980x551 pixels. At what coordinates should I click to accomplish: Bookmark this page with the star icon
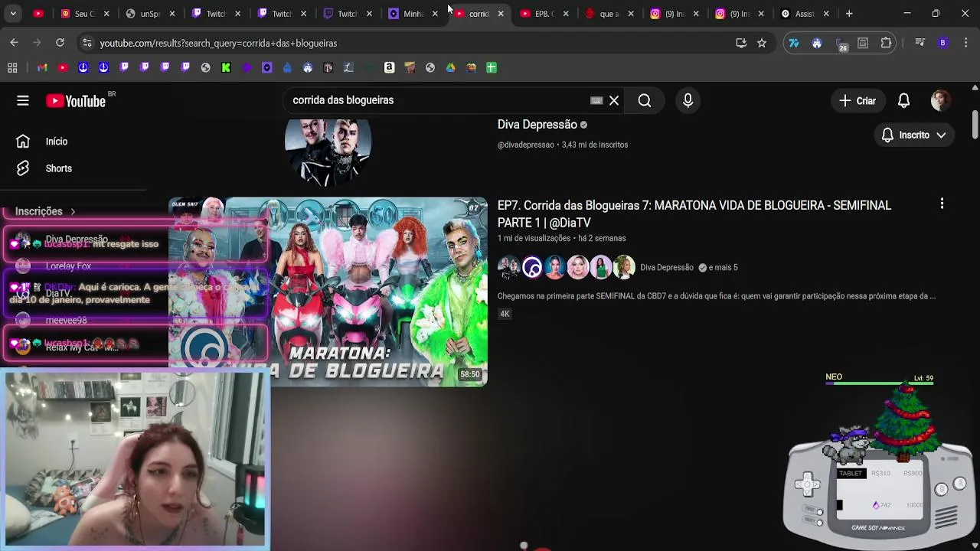762,43
